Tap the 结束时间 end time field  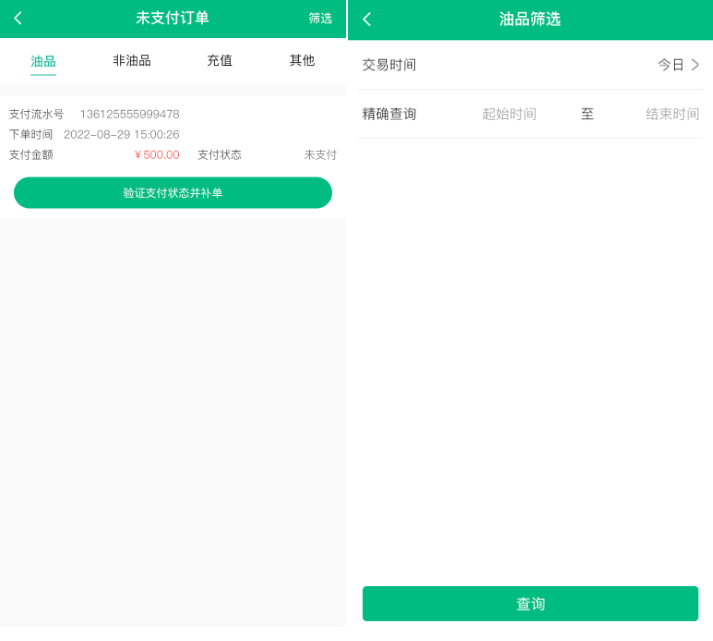click(x=672, y=114)
